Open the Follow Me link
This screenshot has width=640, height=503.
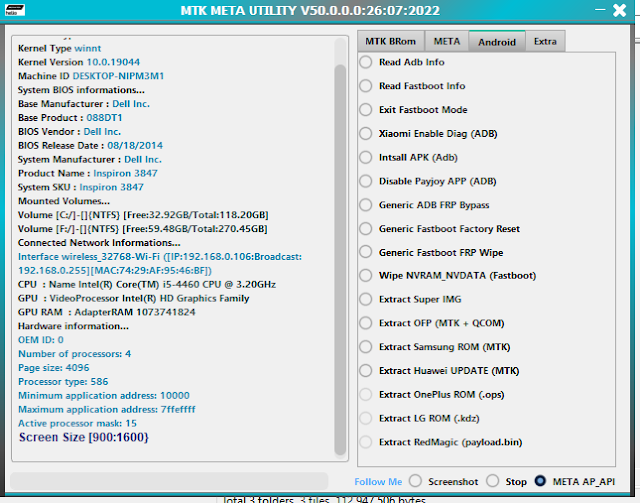pos(378,482)
